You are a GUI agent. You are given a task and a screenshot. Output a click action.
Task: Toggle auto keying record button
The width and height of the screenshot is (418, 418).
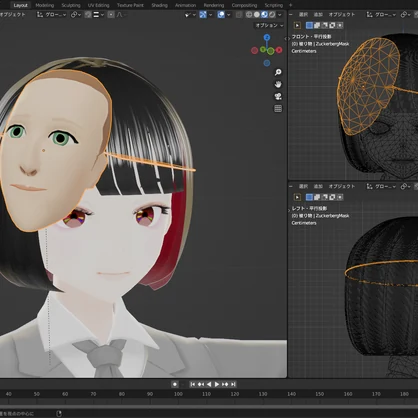pyautogui.click(x=175, y=384)
